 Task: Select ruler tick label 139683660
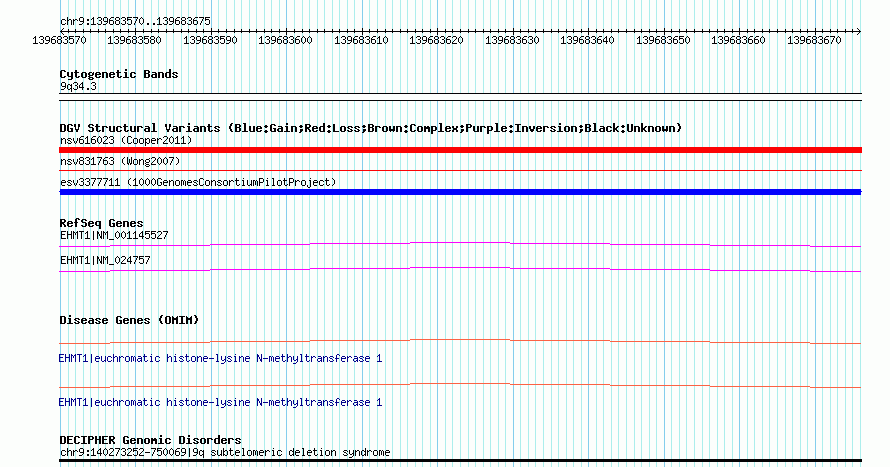point(738,40)
